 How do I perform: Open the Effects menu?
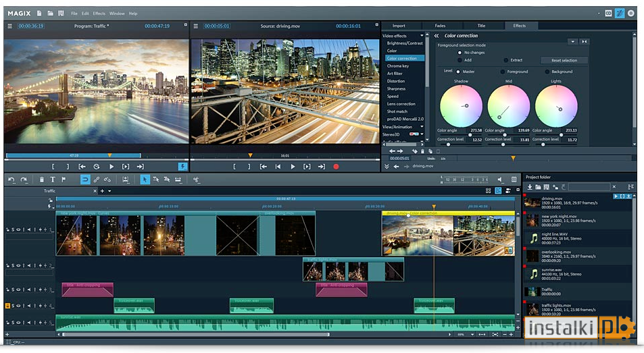[x=99, y=13]
